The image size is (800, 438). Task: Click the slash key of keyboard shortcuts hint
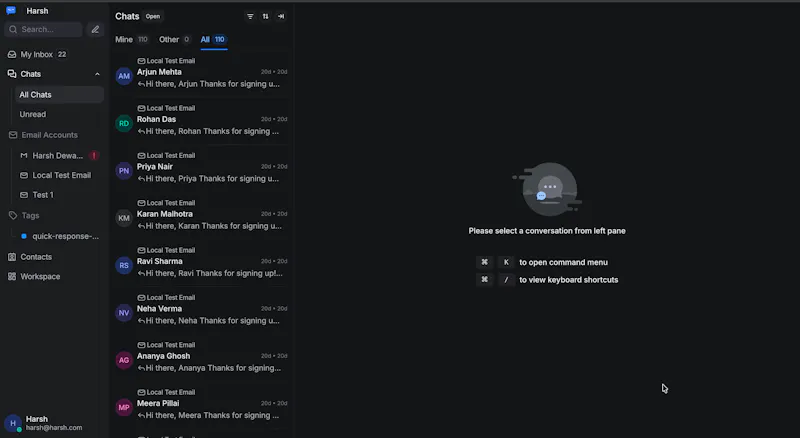click(506, 280)
